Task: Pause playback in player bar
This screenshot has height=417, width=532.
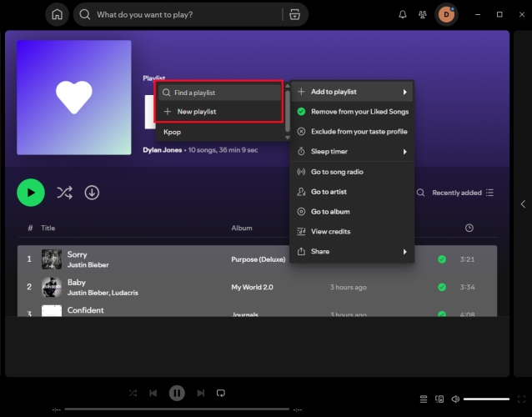Action: (x=177, y=394)
